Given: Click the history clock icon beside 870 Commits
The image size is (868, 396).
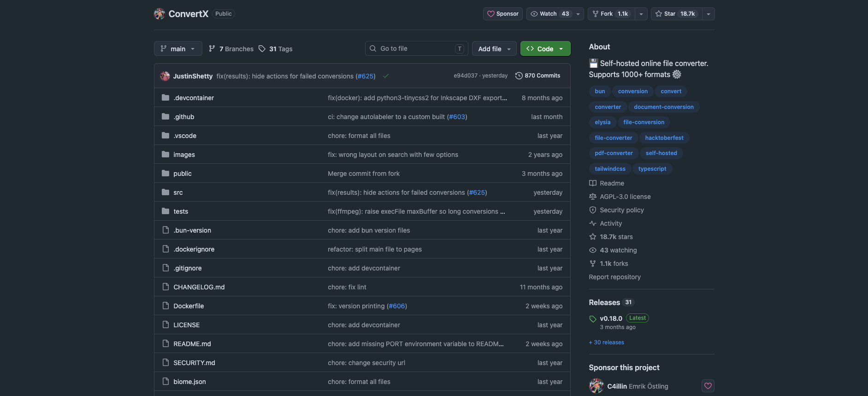Looking at the screenshot, I should click(x=519, y=76).
